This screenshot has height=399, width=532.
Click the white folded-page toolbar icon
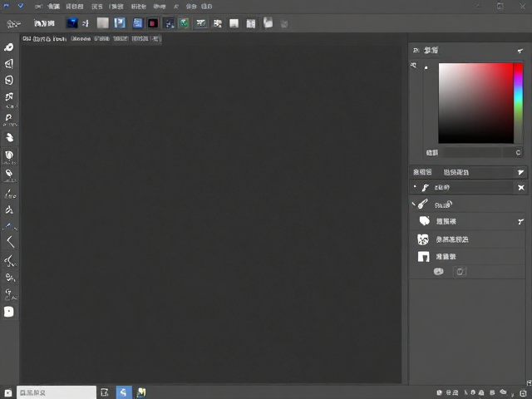268,22
